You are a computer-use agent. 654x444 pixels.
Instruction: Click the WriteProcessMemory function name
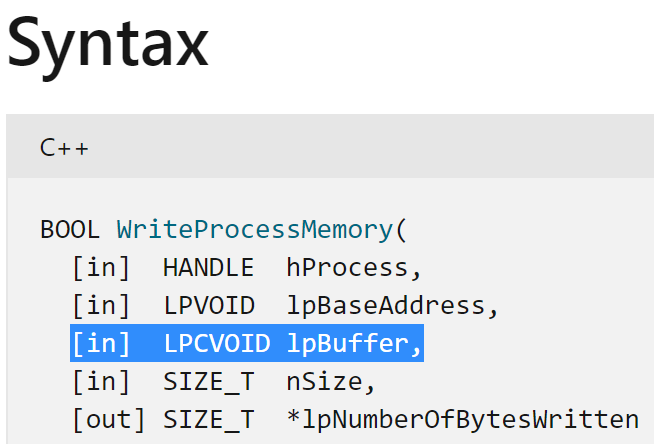point(255,230)
